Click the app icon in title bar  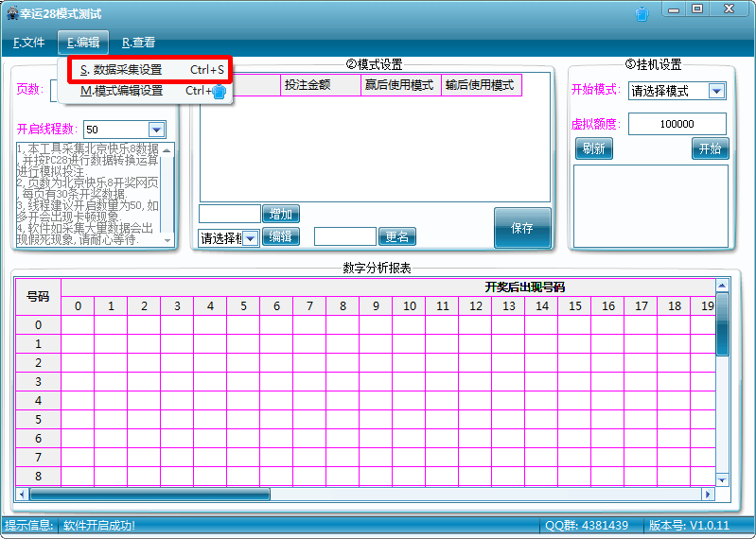point(12,13)
